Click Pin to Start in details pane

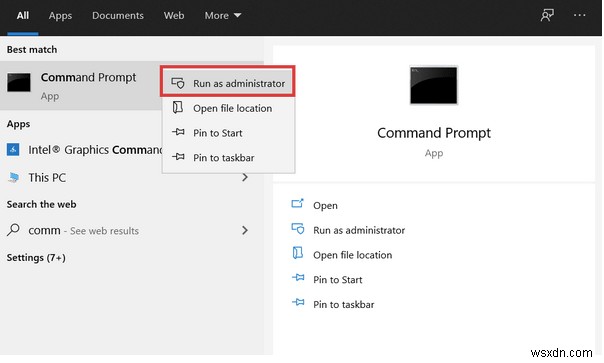click(x=337, y=280)
